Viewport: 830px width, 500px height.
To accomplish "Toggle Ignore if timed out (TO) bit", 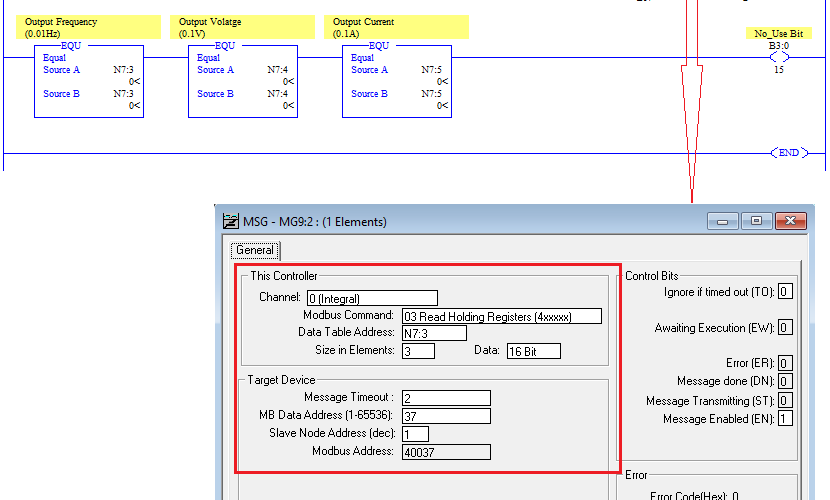I will coord(785,292).
